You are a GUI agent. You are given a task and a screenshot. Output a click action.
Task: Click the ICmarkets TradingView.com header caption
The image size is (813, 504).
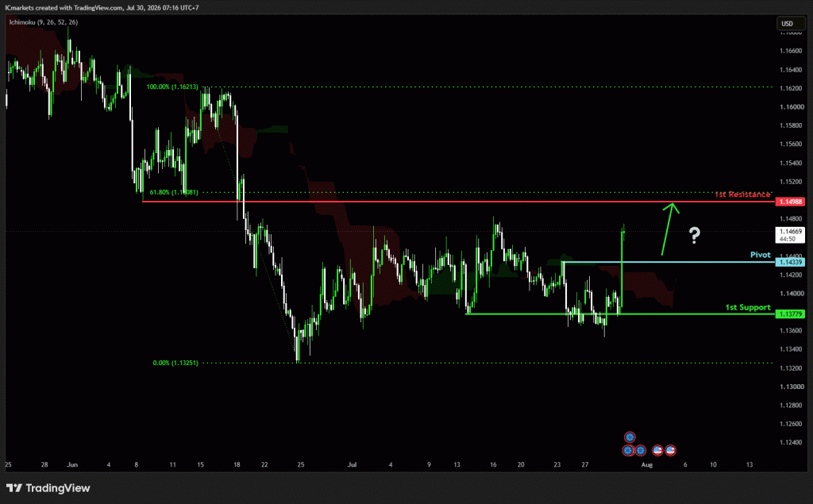click(102, 8)
